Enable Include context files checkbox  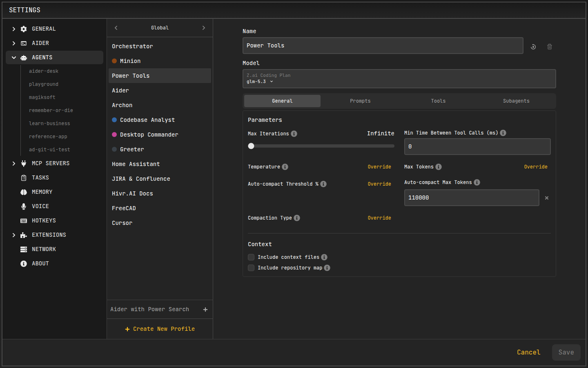tap(251, 257)
